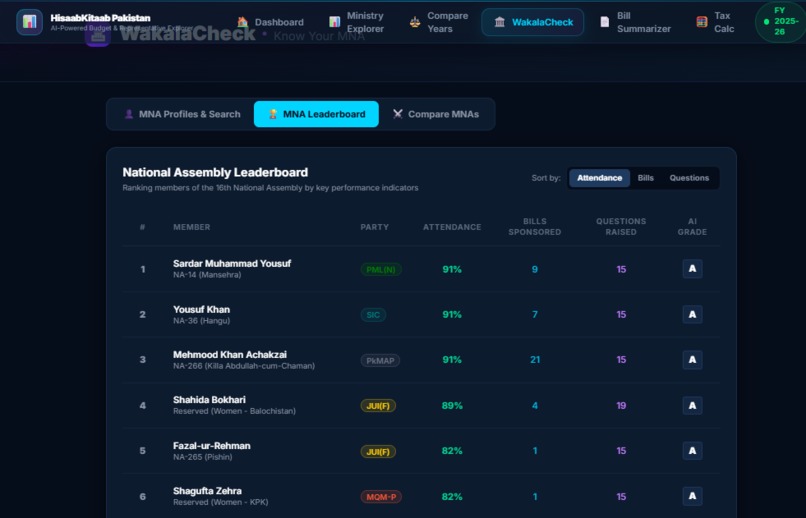Click Yousuf Khan's A grade badge
This screenshot has height=518, width=806.
click(692, 314)
